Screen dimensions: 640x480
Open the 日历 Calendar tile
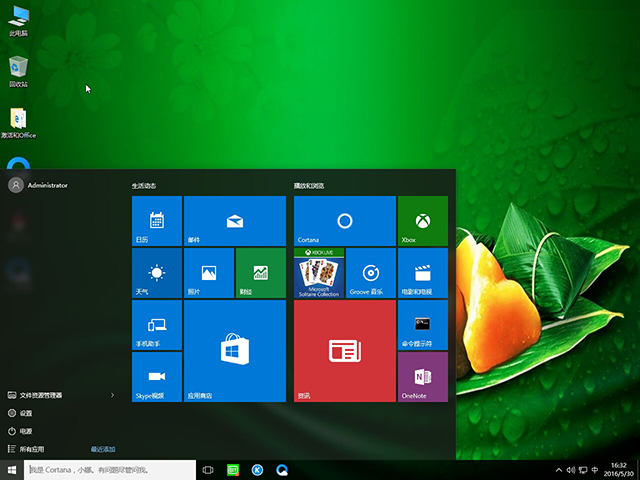(157, 221)
